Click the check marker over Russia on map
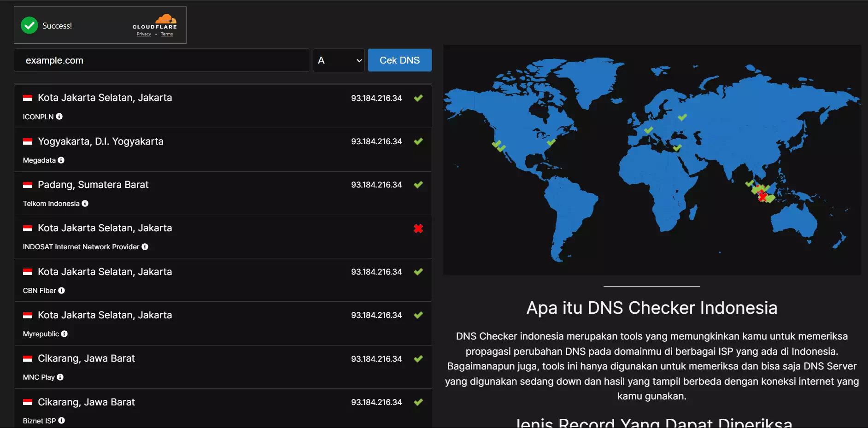The image size is (868, 428). tap(682, 117)
